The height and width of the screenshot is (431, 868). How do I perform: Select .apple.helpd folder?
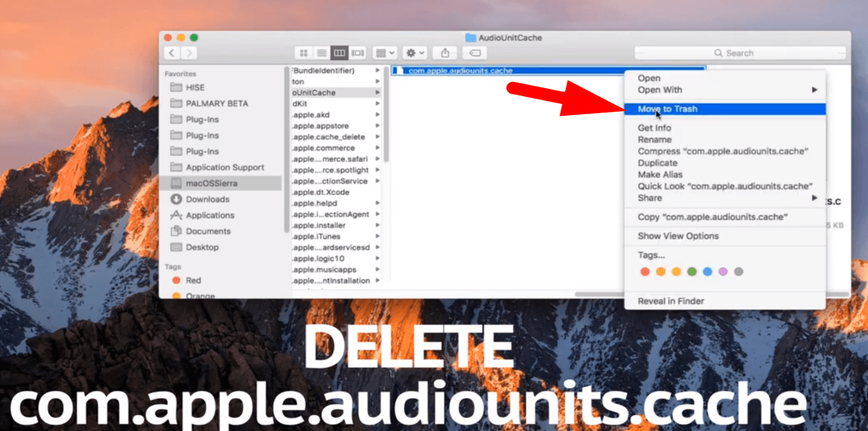(x=337, y=204)
